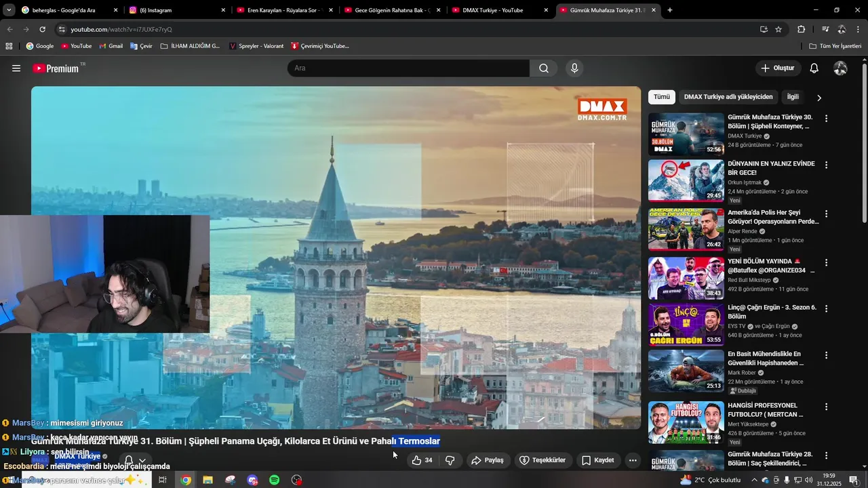Open the account avatar menu
The image size is (868, 488).
coord(840,68)
